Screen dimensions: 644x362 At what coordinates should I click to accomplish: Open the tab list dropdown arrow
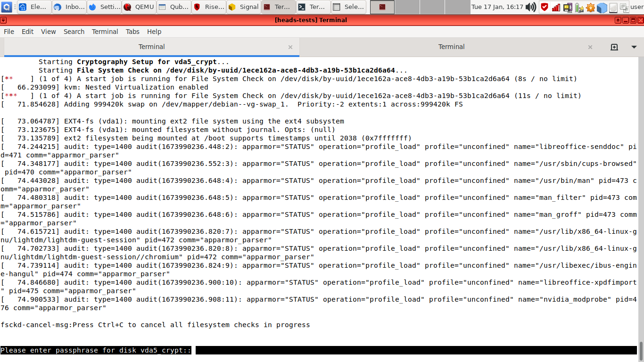[x=632, y=47]
